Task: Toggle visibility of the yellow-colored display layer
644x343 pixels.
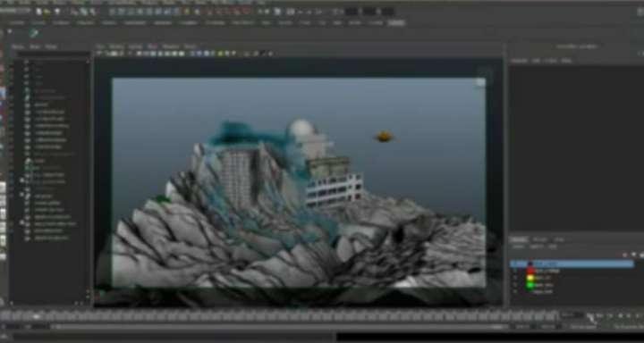Action: [x=514, y=278]
